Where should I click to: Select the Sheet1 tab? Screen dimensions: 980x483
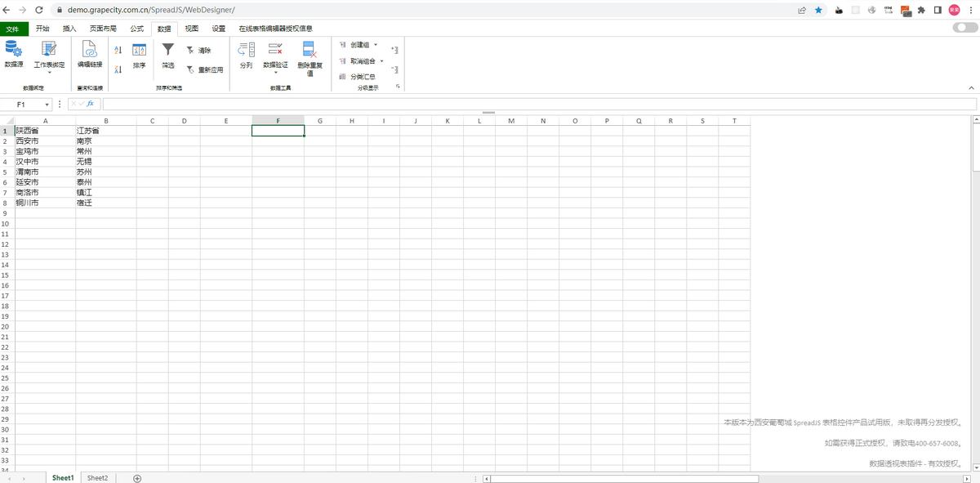click(x=63, y=478)
